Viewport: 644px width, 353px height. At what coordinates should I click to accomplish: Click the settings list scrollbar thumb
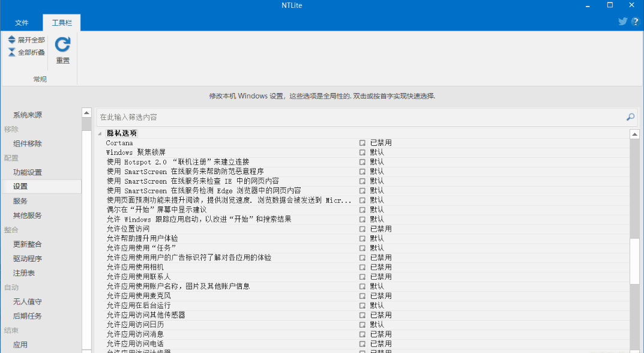634,261
